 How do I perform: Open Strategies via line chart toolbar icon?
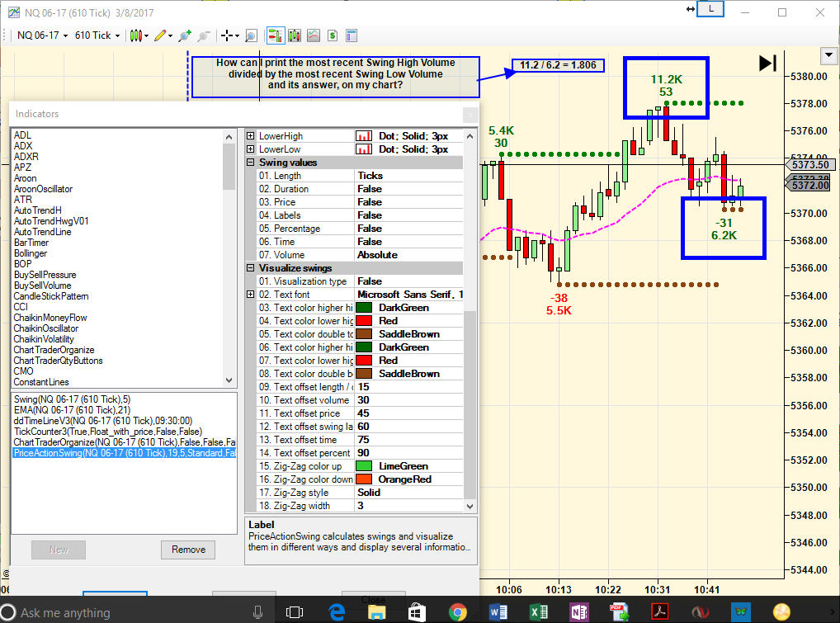[314, 35]
